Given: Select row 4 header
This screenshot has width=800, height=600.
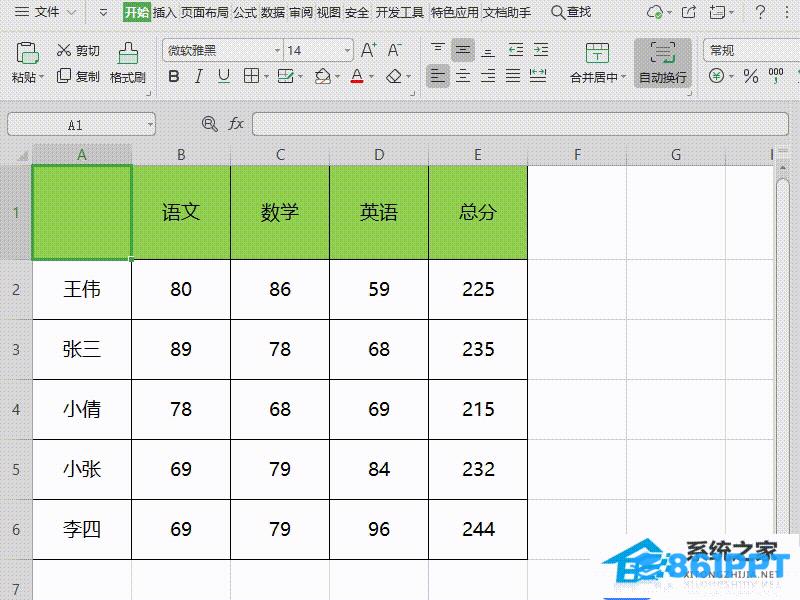Looking at the screenshot, I should 16,409.
